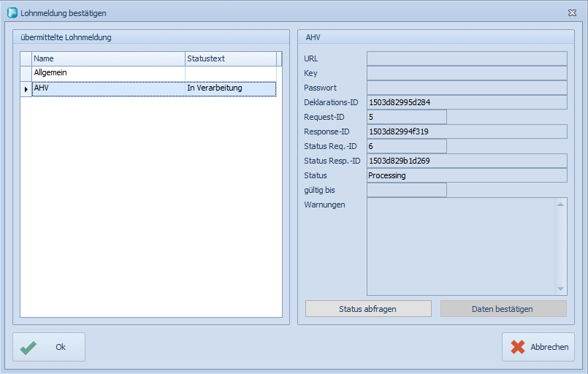
Task: Click the application icon in title bar
Action: click(x=12, y=12)
